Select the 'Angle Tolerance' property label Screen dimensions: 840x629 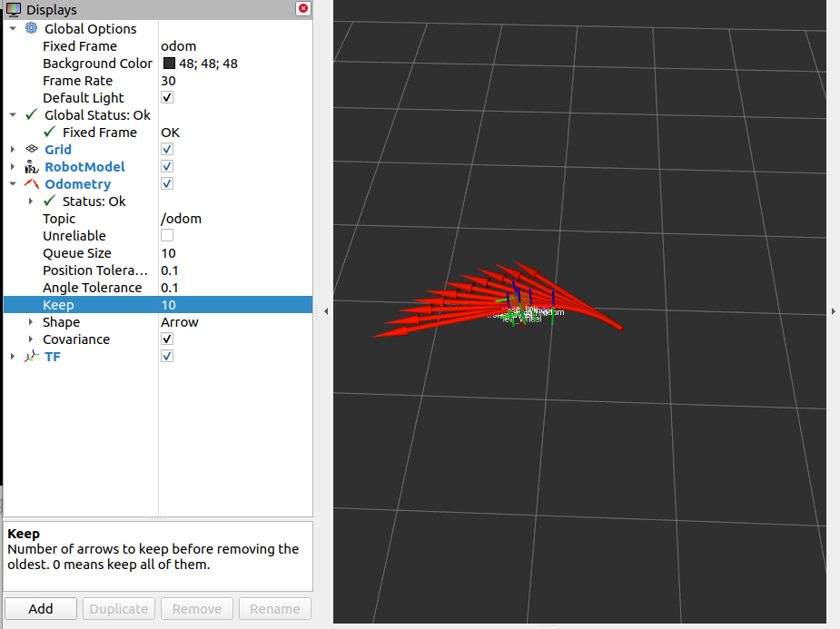pos(92,288)
